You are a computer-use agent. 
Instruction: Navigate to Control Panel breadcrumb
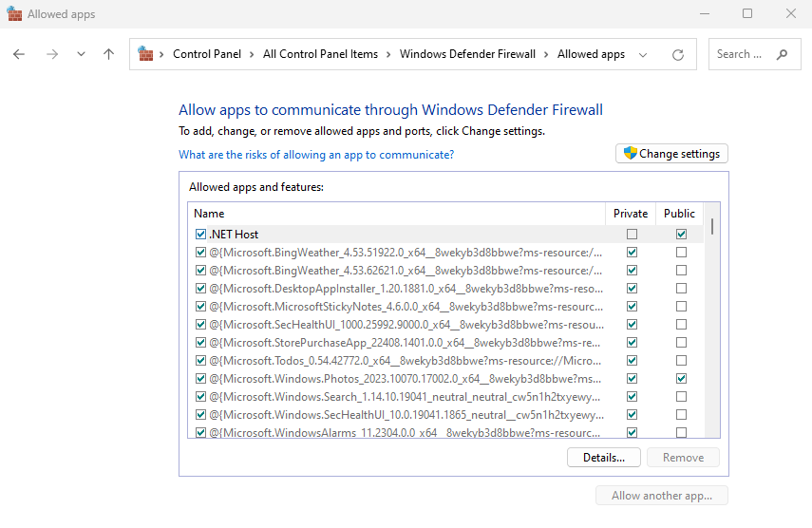click(x=207, y=54)
